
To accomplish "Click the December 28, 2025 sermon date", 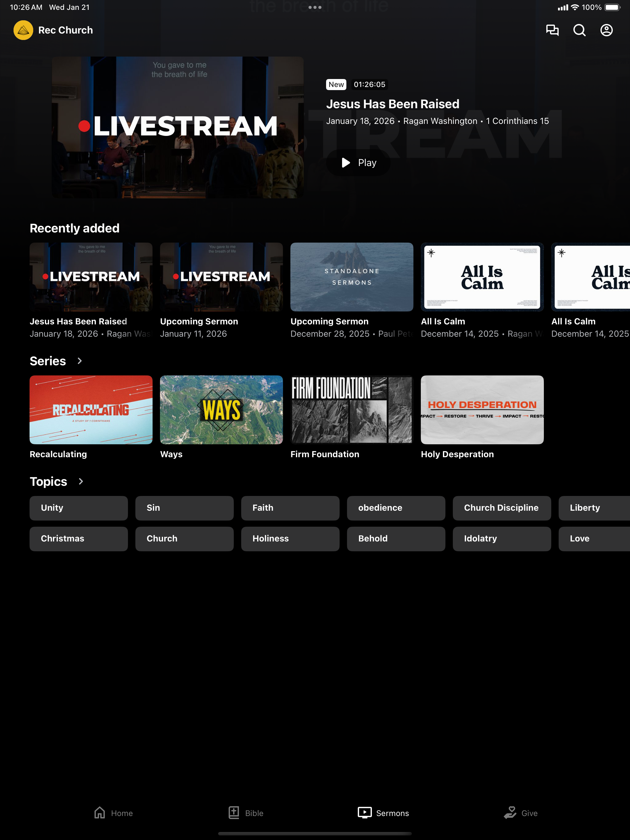I will point(330,334).
